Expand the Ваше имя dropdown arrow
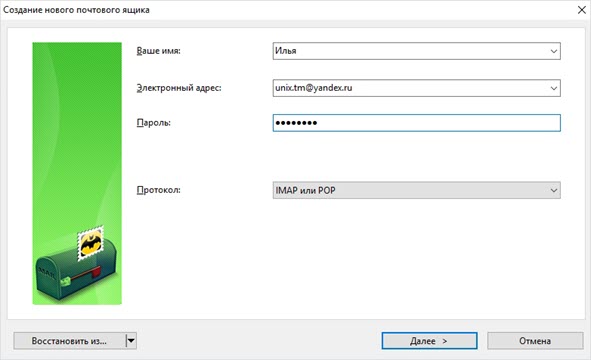The width and height of the screenshot is (591, 360). [x=553, y=51]
